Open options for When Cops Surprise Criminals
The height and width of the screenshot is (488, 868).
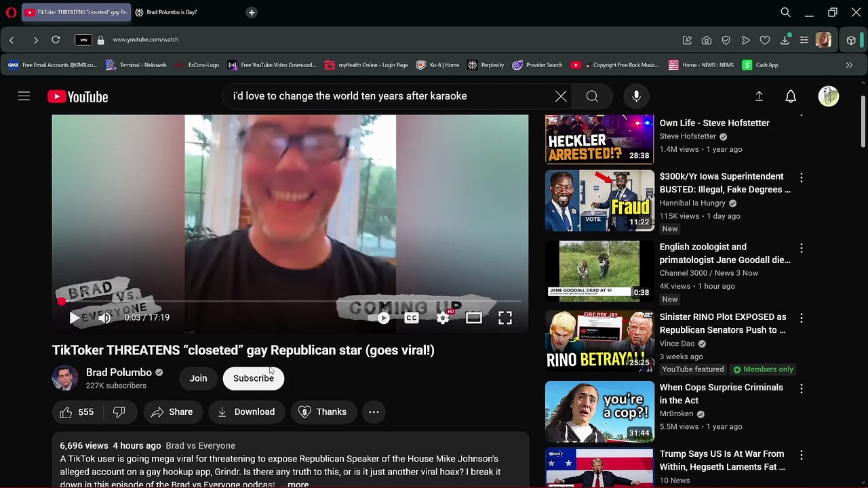pos(802,388)
